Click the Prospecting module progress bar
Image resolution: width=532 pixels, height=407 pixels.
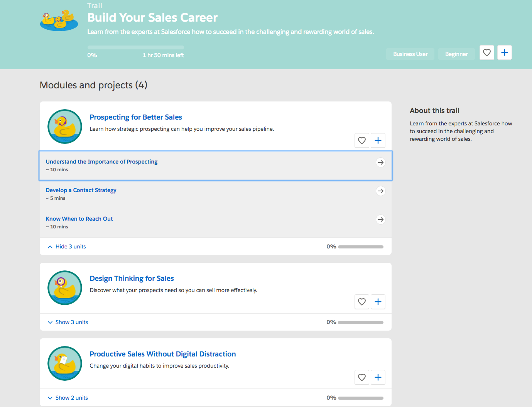click(x=361, y=247)
